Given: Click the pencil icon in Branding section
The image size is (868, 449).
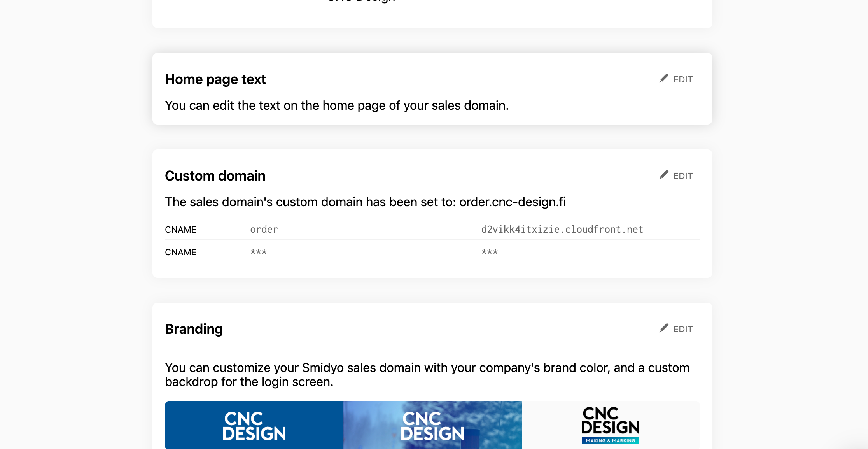Looking at the screenshot, I should tap(664, 328).
